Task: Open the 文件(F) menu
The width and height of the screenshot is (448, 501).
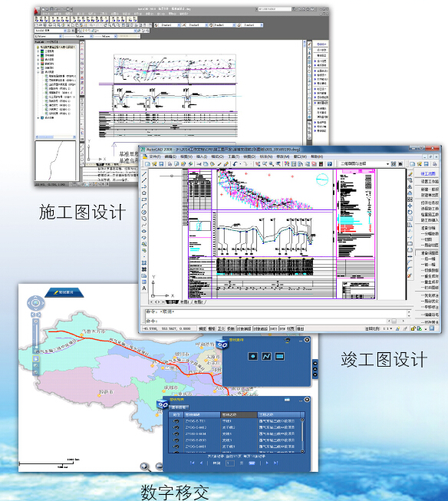Action: coord(155,157)
